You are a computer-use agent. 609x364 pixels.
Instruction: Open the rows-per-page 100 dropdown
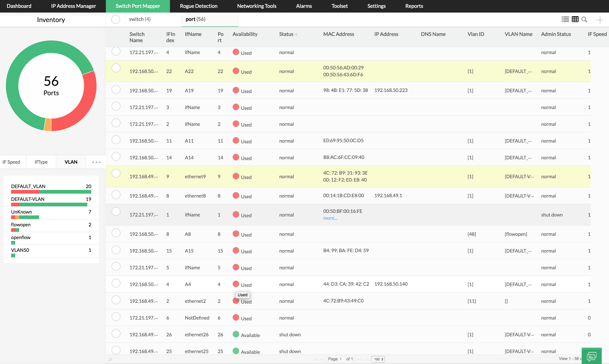(x=378, y=359)
